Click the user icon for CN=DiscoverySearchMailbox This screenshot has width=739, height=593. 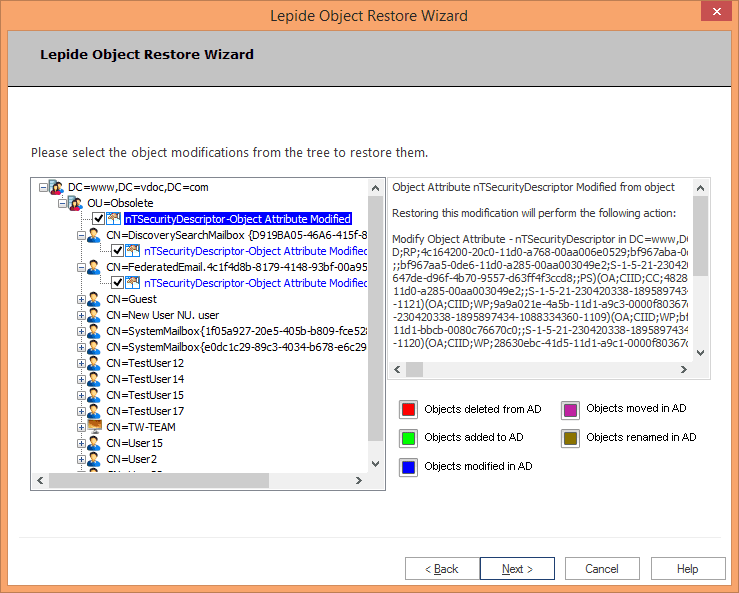[94, 235]
